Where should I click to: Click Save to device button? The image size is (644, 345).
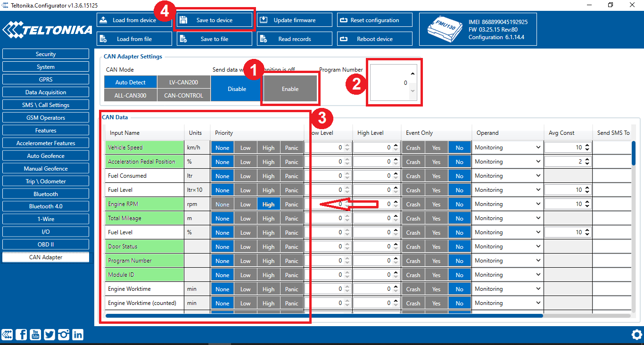click(x=215, y=20)
